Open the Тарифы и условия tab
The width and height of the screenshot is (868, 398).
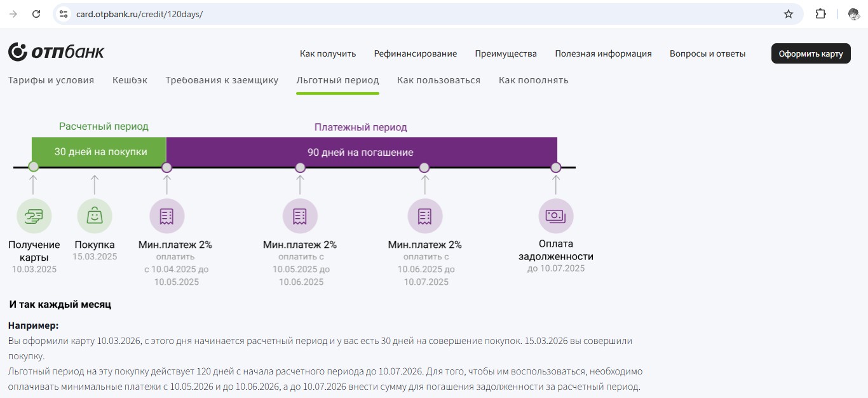point(51,80)
